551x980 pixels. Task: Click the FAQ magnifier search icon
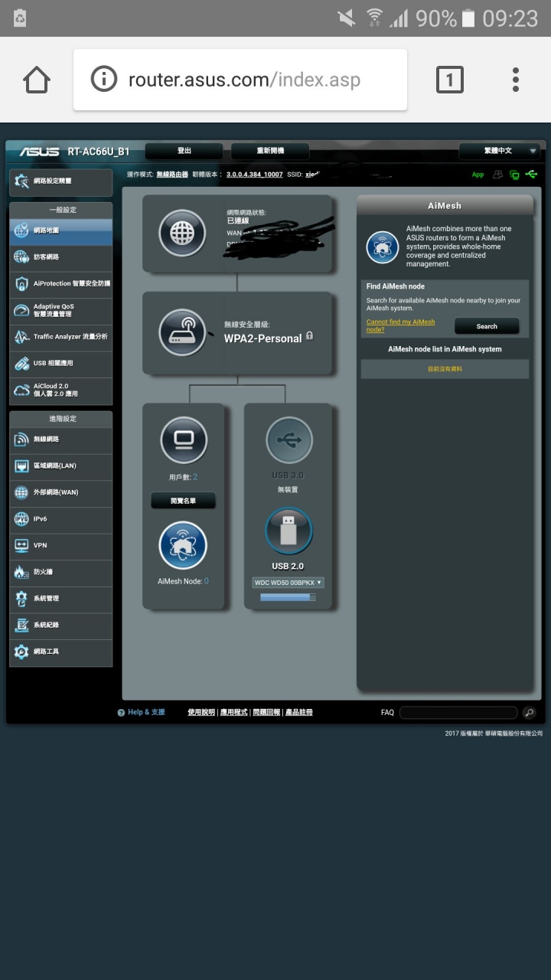pos(530,713)
